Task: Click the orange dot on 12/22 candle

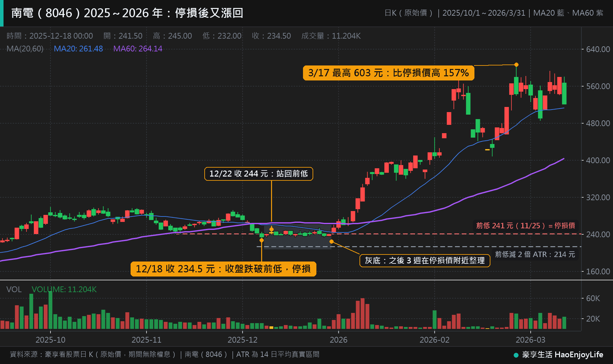Action: click(x=271, y=229)
